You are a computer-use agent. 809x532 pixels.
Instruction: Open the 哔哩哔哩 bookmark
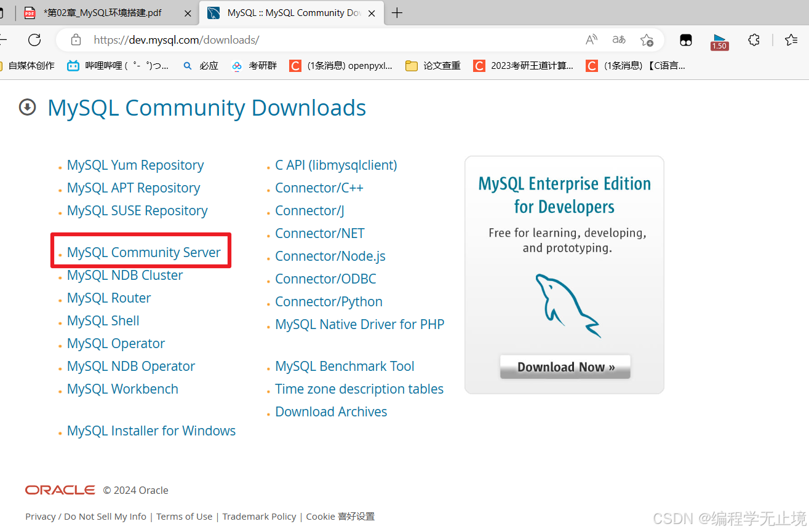[x=118, y=66]
